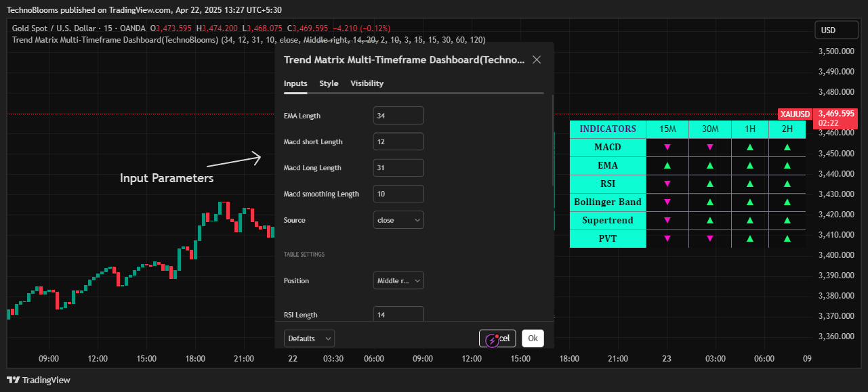Close the indicator settings dialog
Image resolution: width=868 pixels, height=392 pixels.
pyautogui.click(x=537, y=60)
